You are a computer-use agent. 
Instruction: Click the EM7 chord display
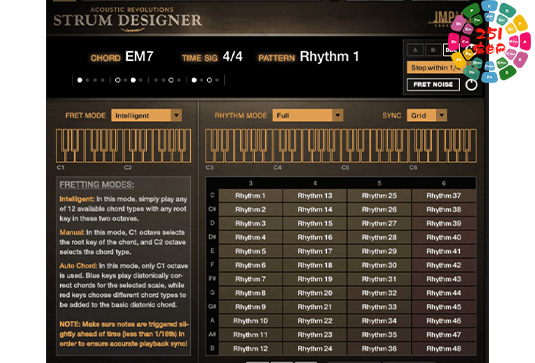139,56
